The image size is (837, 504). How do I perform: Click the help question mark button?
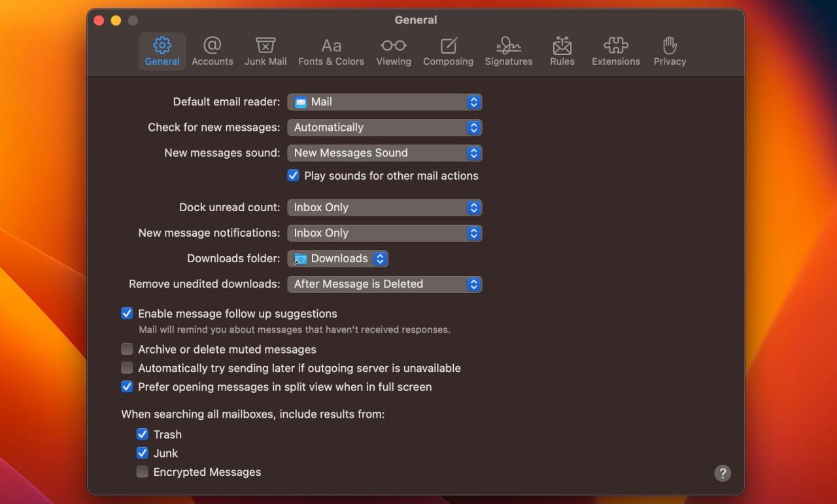click(x=723, y=473)
